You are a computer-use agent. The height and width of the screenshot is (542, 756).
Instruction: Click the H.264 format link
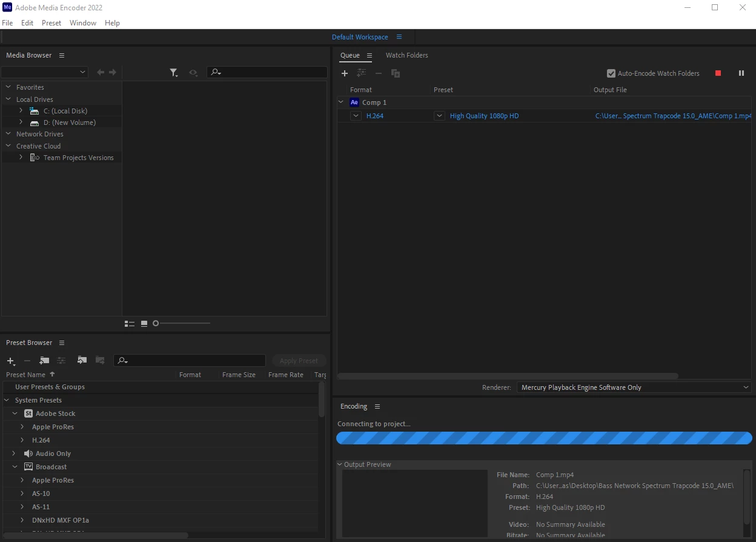tap(375, 116)
